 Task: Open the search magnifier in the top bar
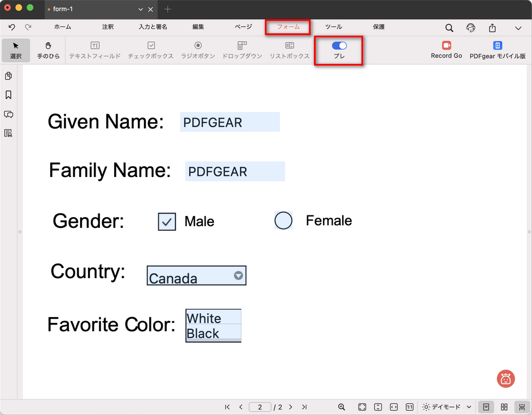(x=449, y=28)
